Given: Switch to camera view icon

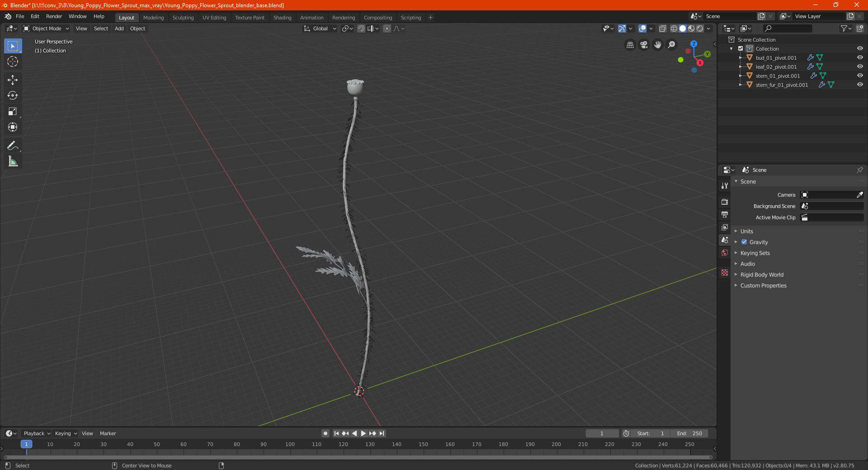Looking at the screenshot, I should [644, 45].
